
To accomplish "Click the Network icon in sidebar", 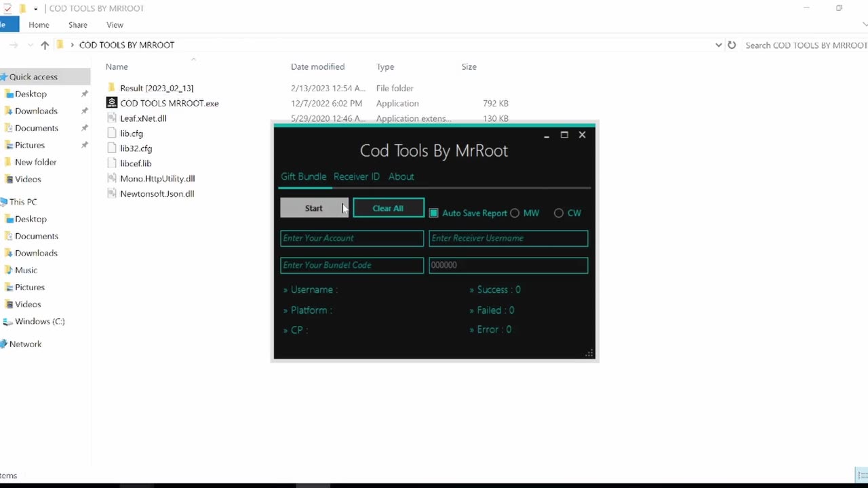I will point(3,344).
